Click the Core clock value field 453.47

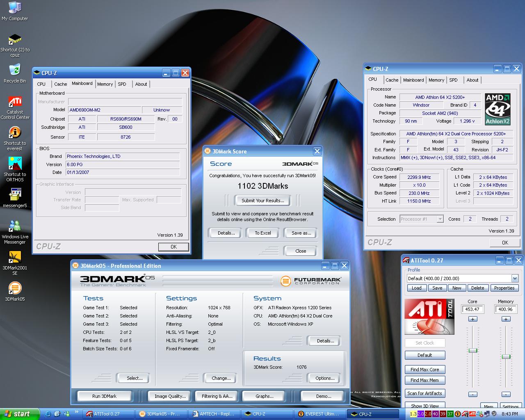click(472, 309)
